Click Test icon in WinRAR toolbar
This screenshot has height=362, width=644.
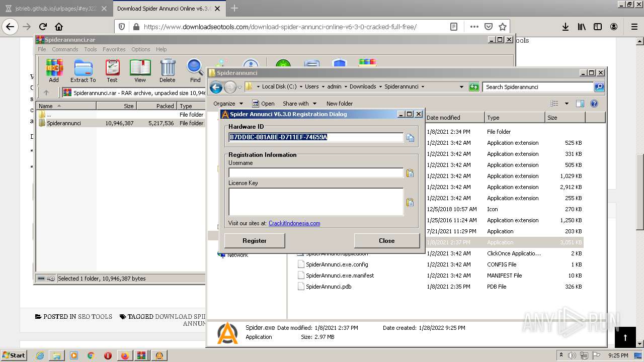112,71
